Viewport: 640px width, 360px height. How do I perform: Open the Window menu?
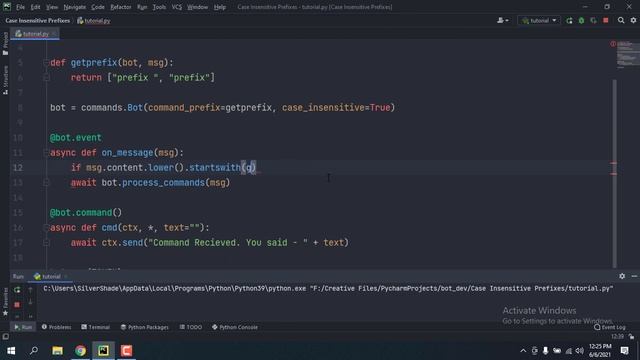click(x=198, y=7)
